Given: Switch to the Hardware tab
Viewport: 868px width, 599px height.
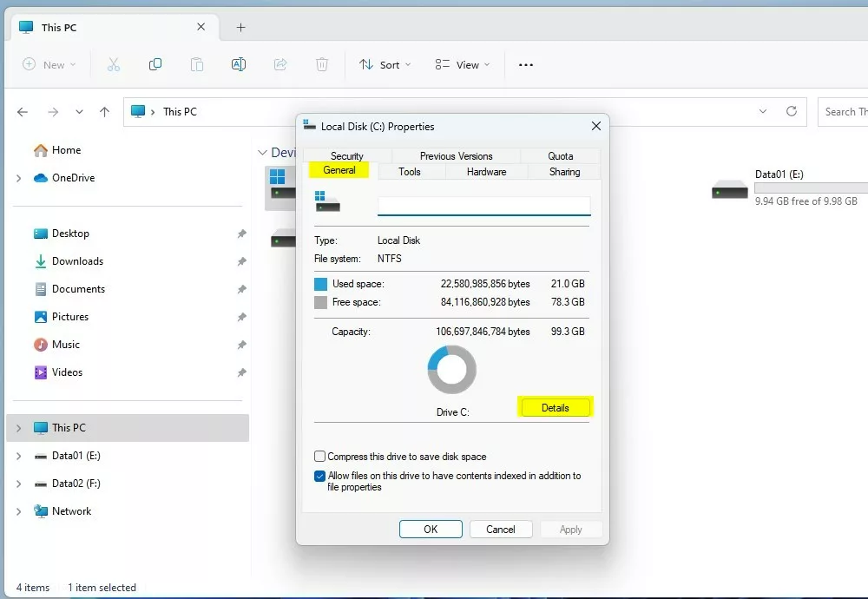Looking at the screenshot, I should (487, 172).
